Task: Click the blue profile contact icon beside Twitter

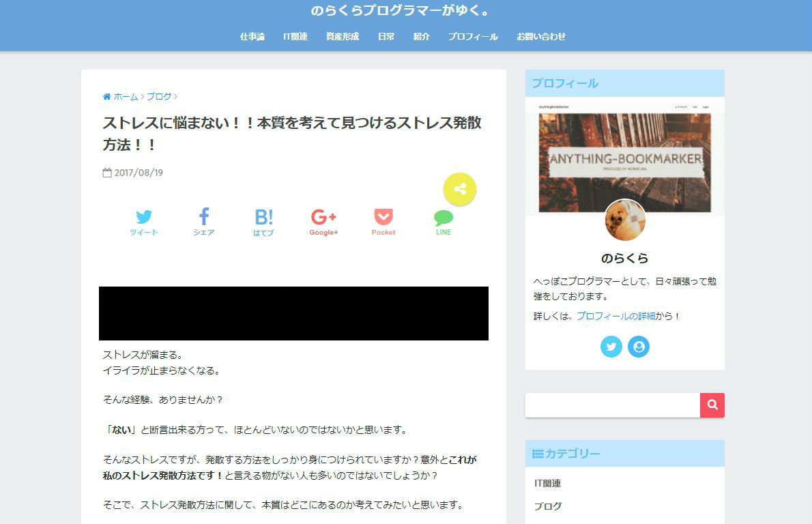Action: pos(638,347)
